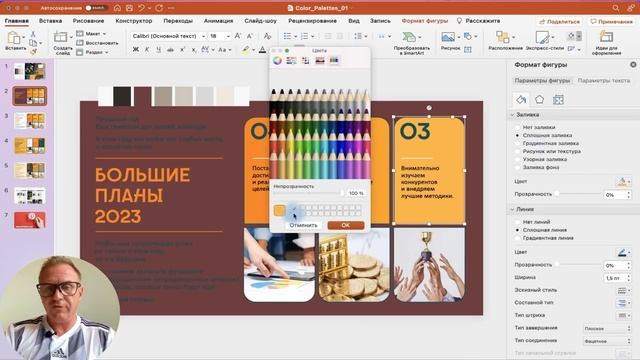Click the Undo arrow icon
Screen dimensions: 640x360
pos(141,8)
